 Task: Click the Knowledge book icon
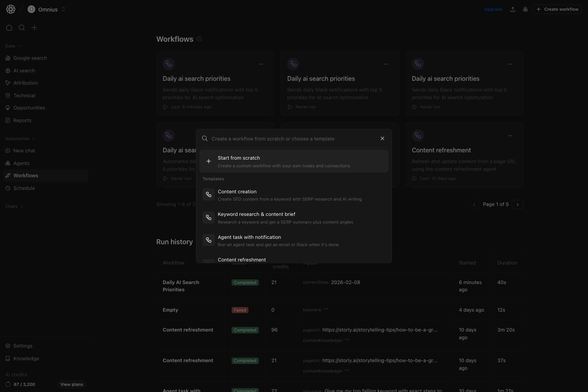[8, 358]
